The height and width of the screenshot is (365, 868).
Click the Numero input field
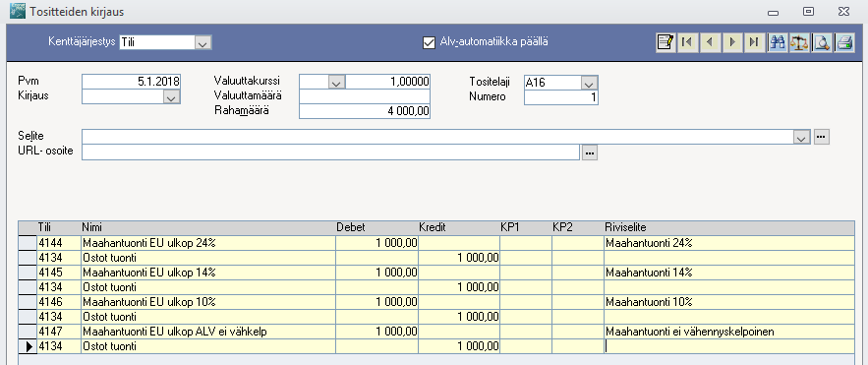[x=560, y=97]
